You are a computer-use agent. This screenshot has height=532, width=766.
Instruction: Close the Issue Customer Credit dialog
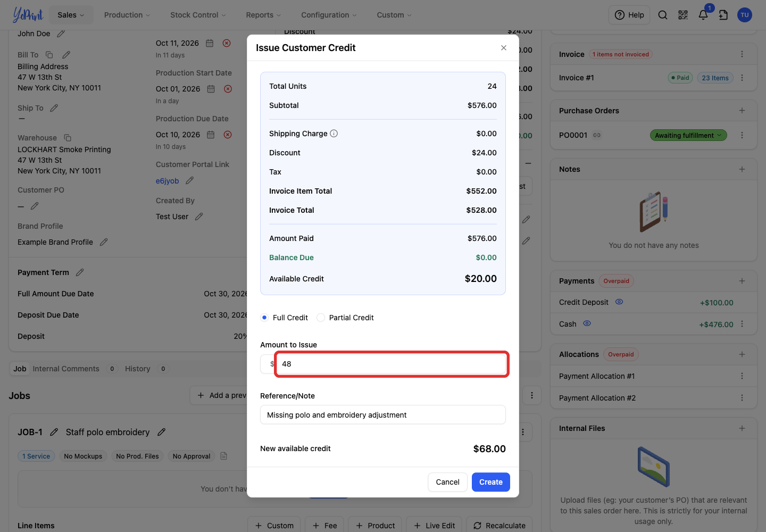[504, 48]
